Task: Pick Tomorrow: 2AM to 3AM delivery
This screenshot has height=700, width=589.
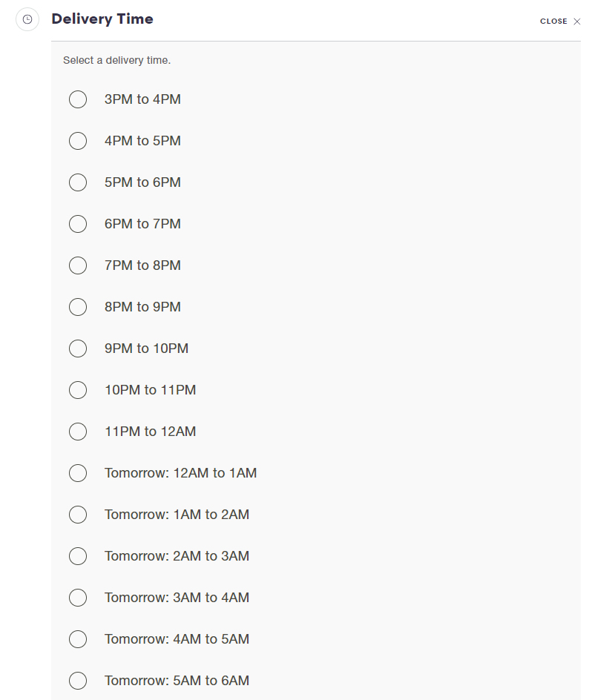Action: (x=78, y=556)
